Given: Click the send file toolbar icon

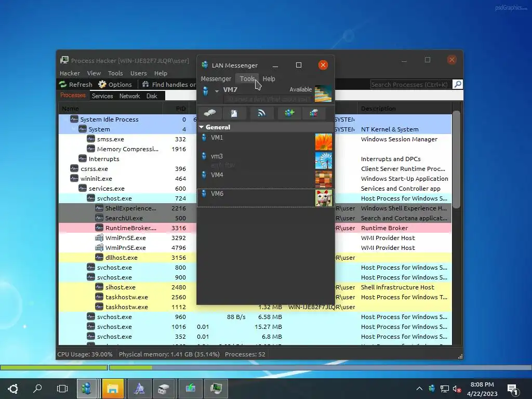Looking at the screenshot, I should 234,113.
